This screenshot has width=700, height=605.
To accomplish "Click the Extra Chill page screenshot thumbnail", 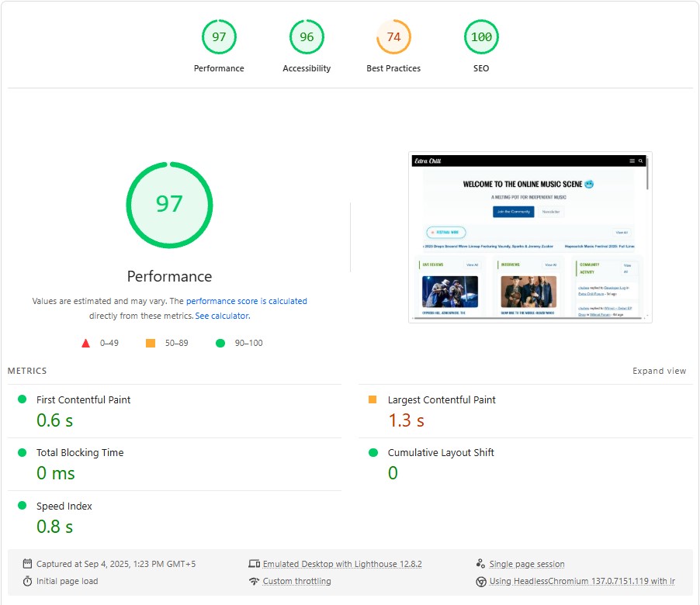I will (x=530, y=237).
